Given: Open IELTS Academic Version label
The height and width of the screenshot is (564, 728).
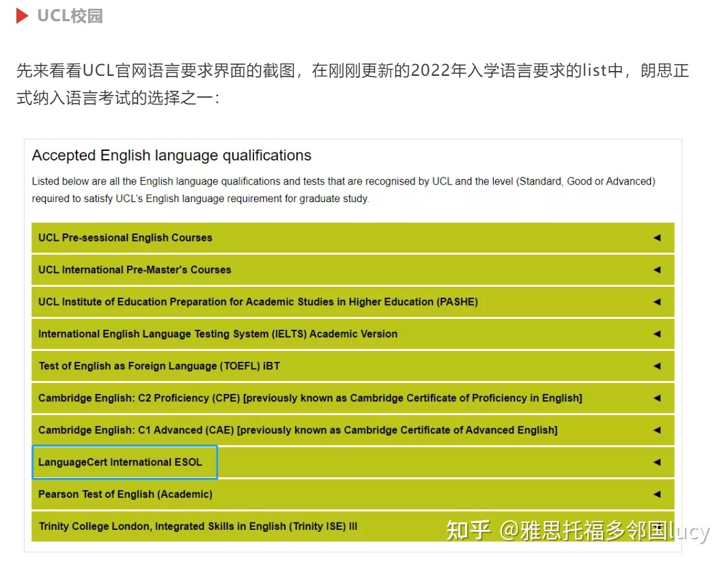Looking at the screenshot, I should [x=218, y=334].
